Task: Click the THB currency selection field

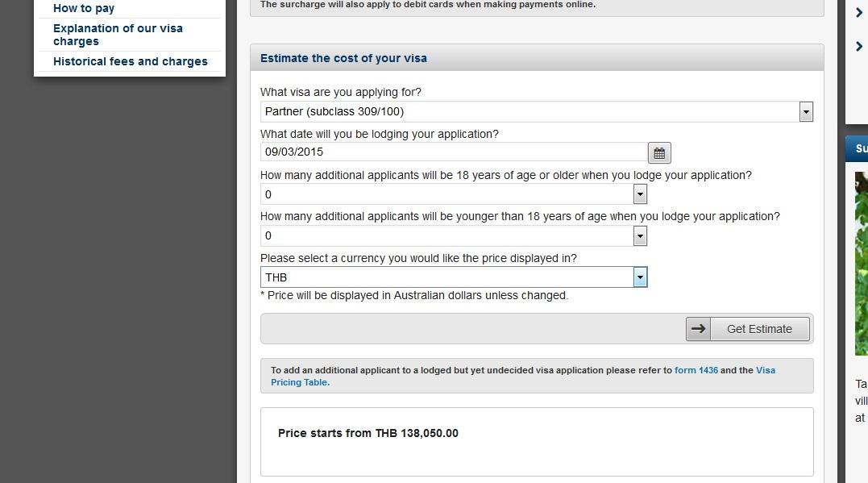Action: [447, 277]
